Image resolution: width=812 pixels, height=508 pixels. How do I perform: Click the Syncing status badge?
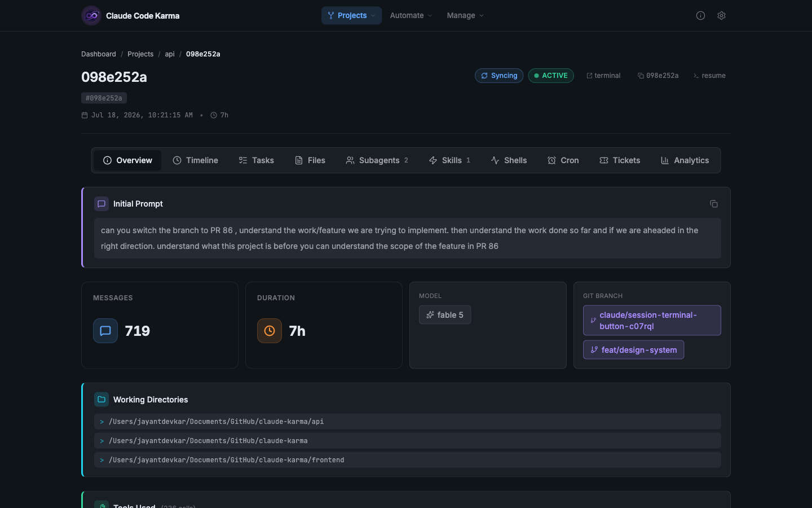click(499, 76)
